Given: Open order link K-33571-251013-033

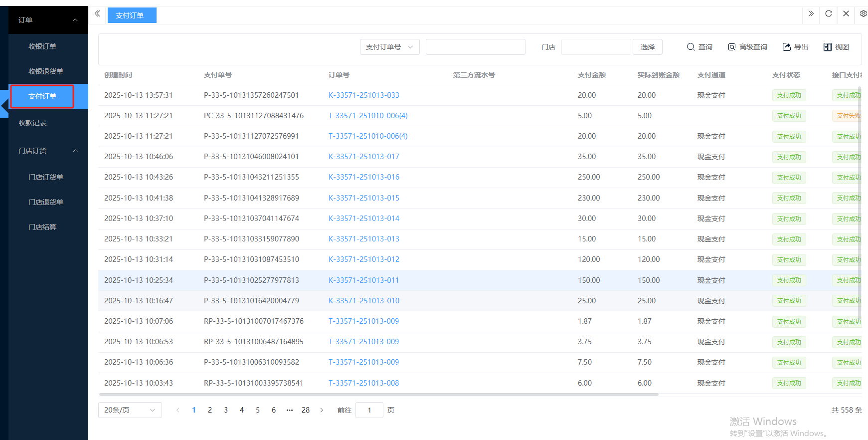Looking at the screenshot, I should click(363, 95).
